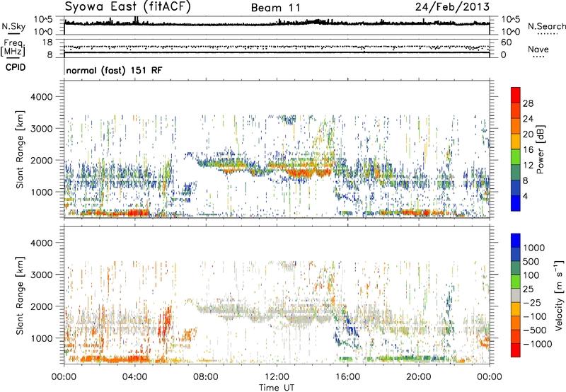The width and height of the screenshot is (566, 392).
Task: Click the right-side tick label '60'
Action: tap(507, 42)
